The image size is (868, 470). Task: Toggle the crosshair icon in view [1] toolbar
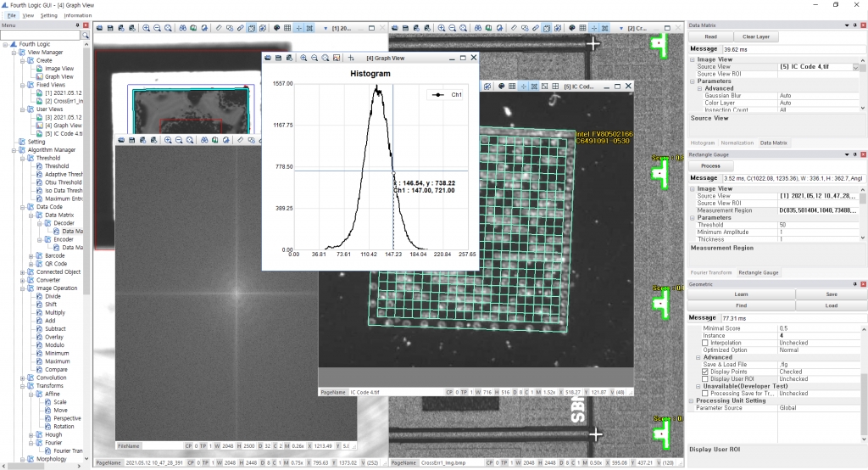[298, 28]
